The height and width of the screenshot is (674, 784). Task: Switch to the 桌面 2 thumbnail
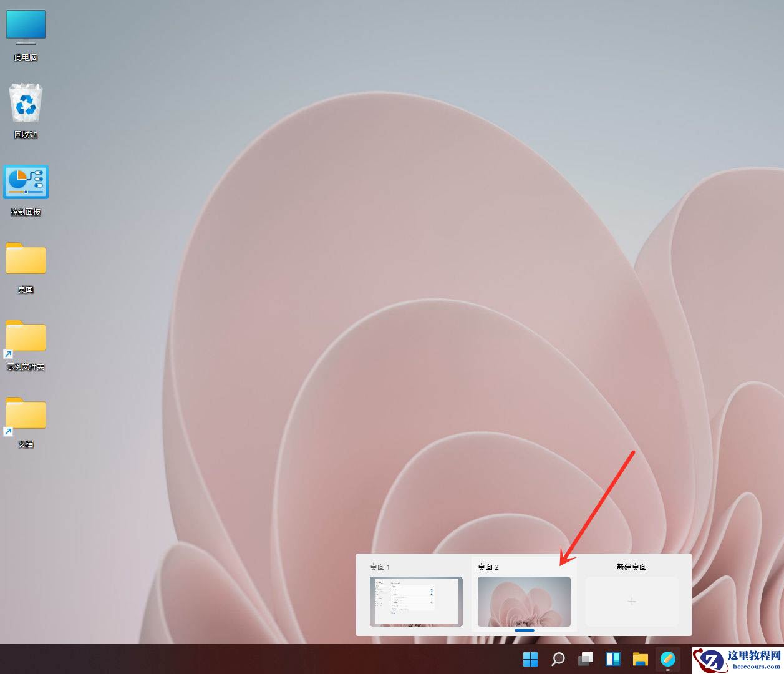coord(524,602)
